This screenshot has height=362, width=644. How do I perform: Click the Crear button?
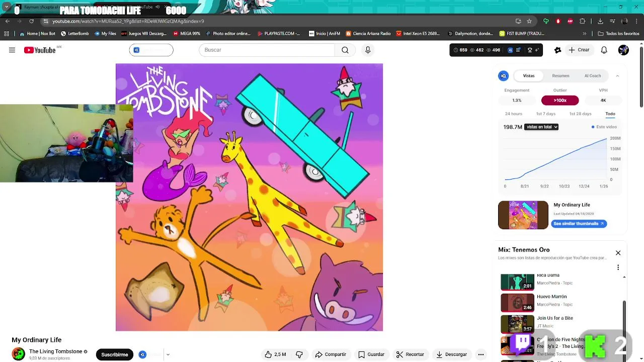(x=579, y=50)
